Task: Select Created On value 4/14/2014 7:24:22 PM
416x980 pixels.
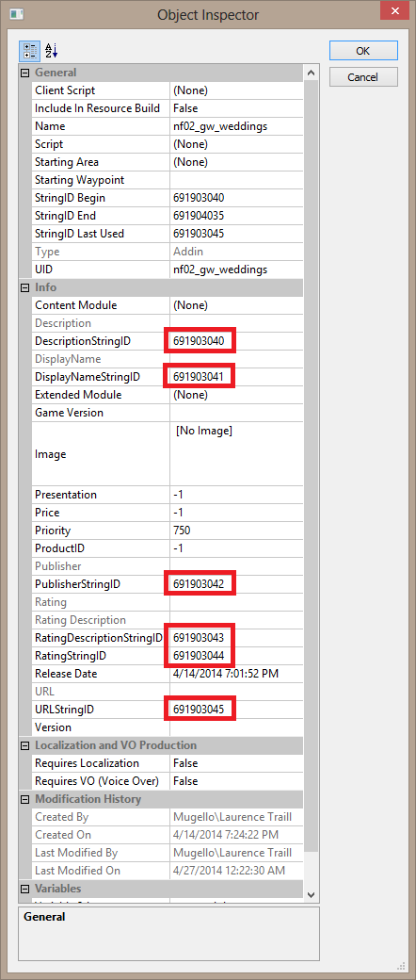Action: [x=236, y=835]
